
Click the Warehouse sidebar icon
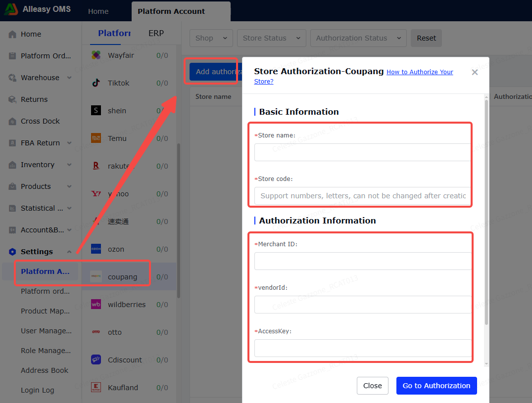click(x=12, y=78)
